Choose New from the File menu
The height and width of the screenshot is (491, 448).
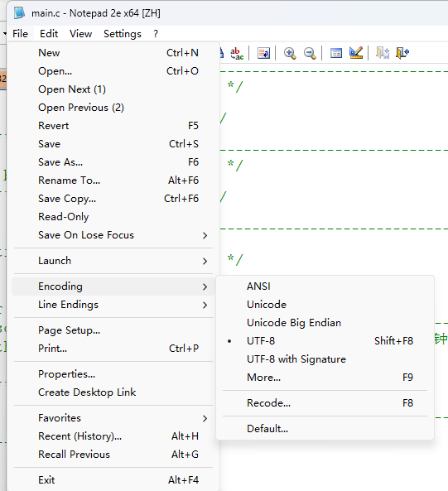[113, 53]
